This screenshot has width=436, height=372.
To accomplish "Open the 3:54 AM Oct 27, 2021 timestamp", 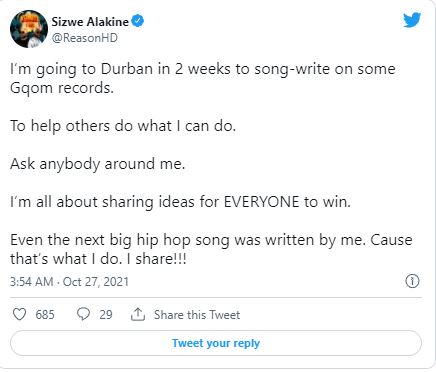I will click(x=69, y=282).
